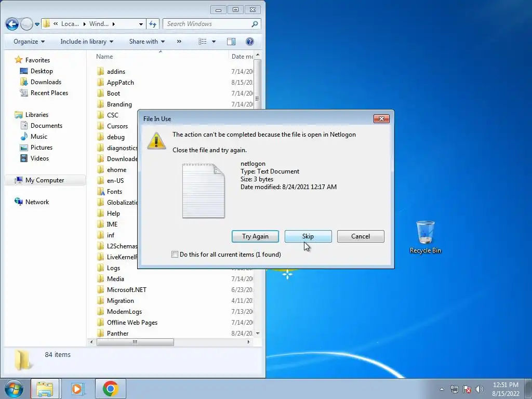Select the Fonts folder icon
The width and height of the screenshot is (532, 399).
(x=100, y=191)
